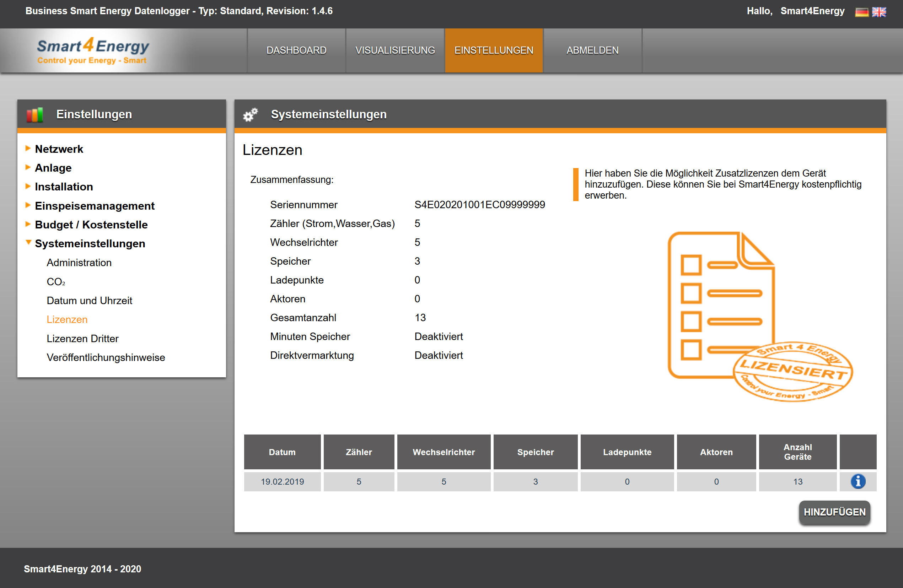The image size is (903, 588).
Task: Click the Ladepunkte column header
Action: (x=627, y=452)
